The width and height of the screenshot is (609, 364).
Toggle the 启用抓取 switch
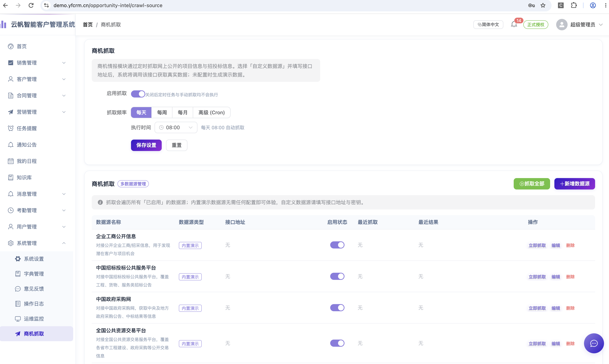click(x=138, y=94)
